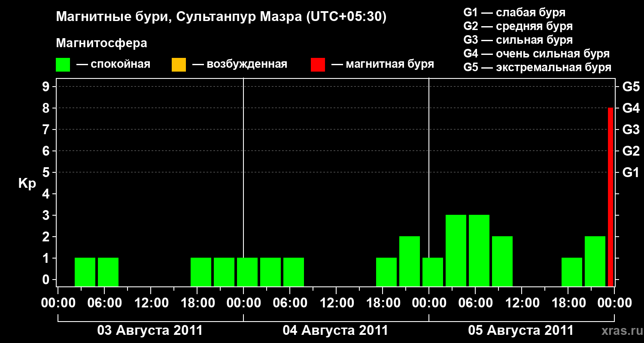Click the 'G3 — сильная буря' line
This screenshot has width=644, height=343.
[x=518, y=40]
